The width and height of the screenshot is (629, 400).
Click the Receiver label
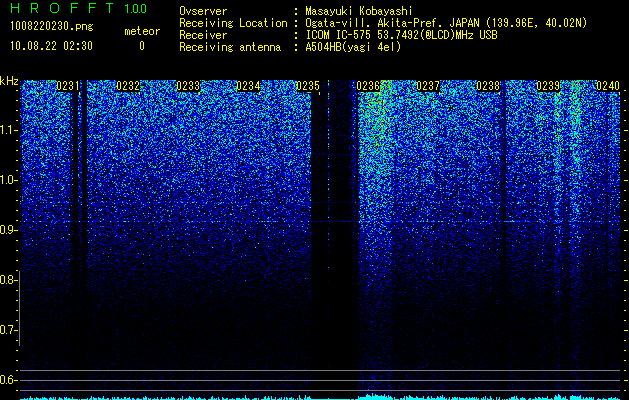point(203,35)
